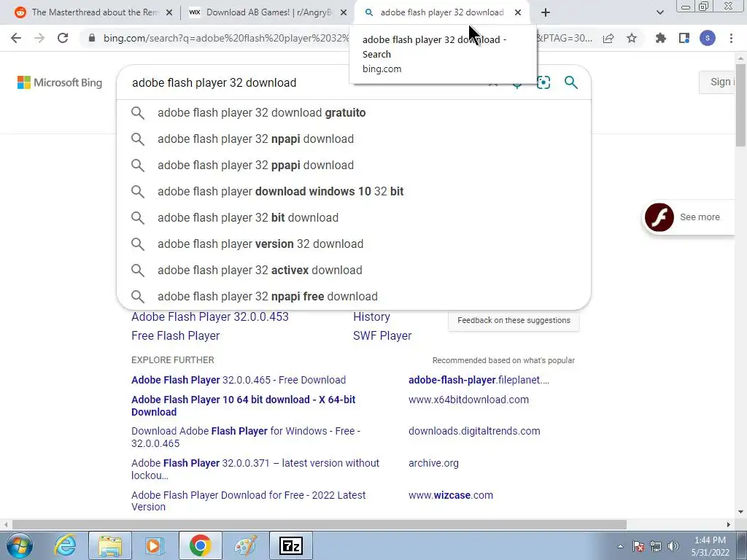747x560 pixels.
Task: Click the Flash icon See more button
Action: pos(689,217)
